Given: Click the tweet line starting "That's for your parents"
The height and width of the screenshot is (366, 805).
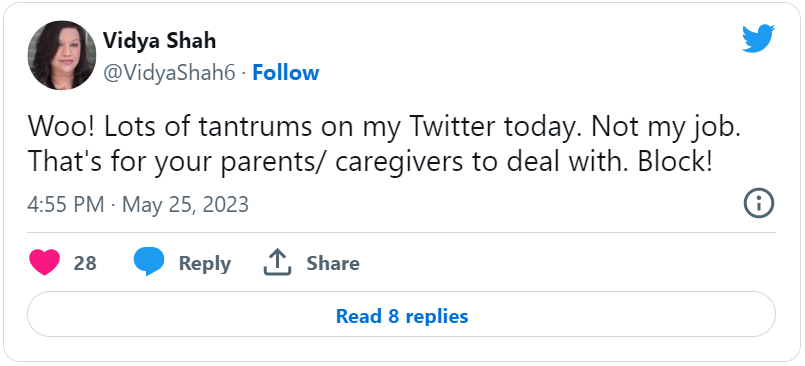Looking at the screenshot, I should pyautogui.click(x=370, y=162).
